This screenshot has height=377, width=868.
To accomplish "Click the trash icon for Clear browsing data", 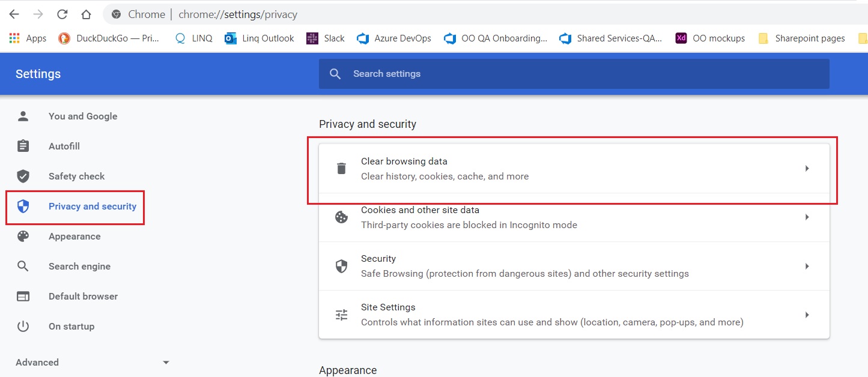I will pos(341,169).
